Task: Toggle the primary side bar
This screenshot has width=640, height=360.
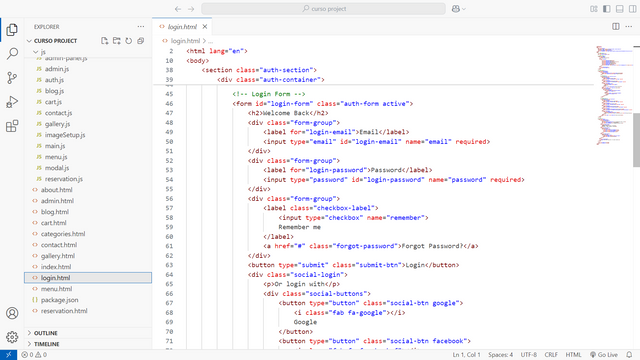Action: point(607,9)
